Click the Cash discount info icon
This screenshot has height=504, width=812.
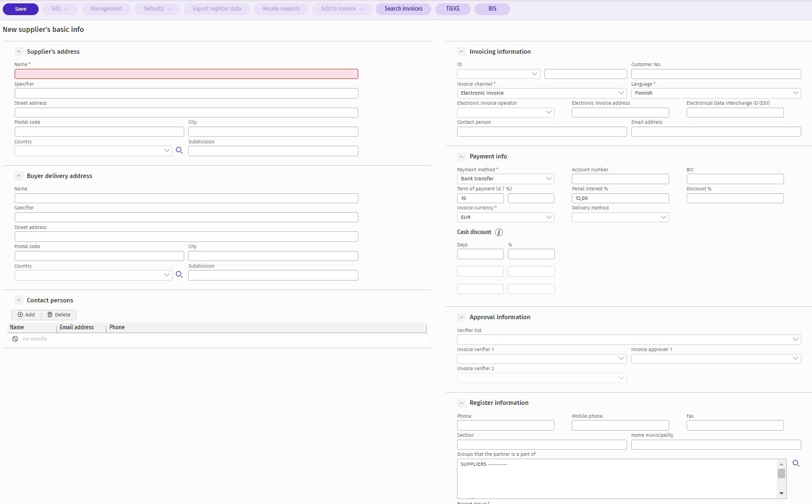coord(499,232)
